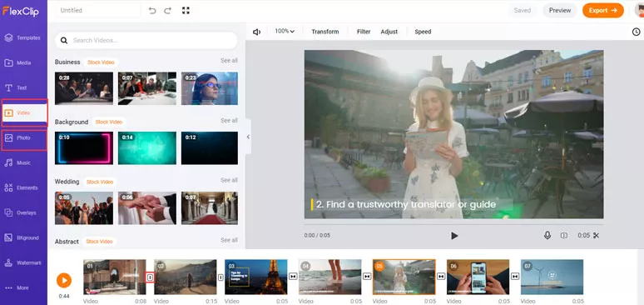Viewport: 644px width, 305px height.
Task: Select timeline clip 01
Action: (115, 277)
